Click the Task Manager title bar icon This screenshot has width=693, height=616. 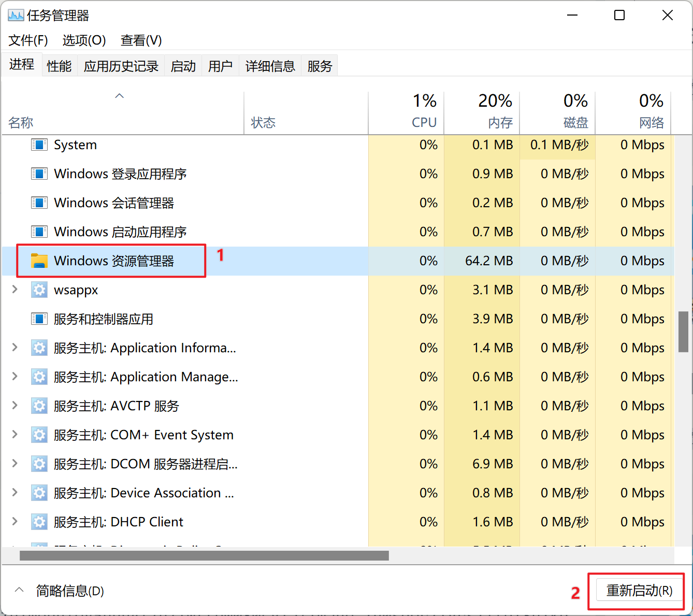15,15
